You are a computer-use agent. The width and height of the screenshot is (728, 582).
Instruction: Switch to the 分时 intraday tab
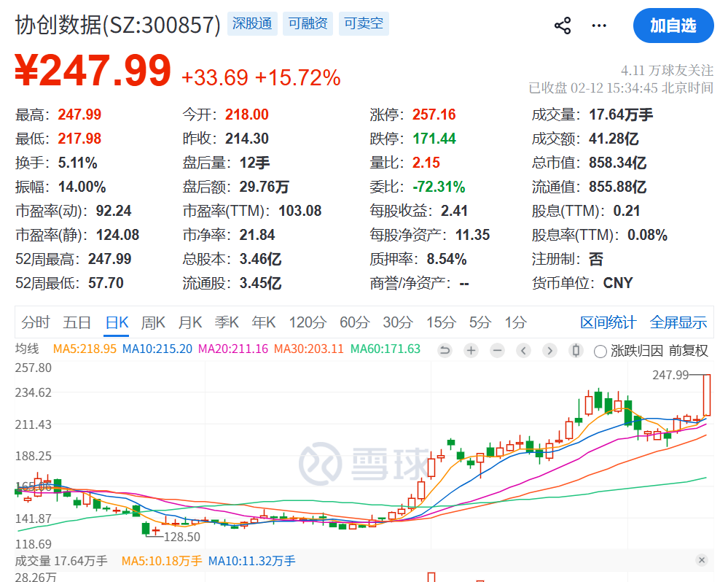[36, 322]
